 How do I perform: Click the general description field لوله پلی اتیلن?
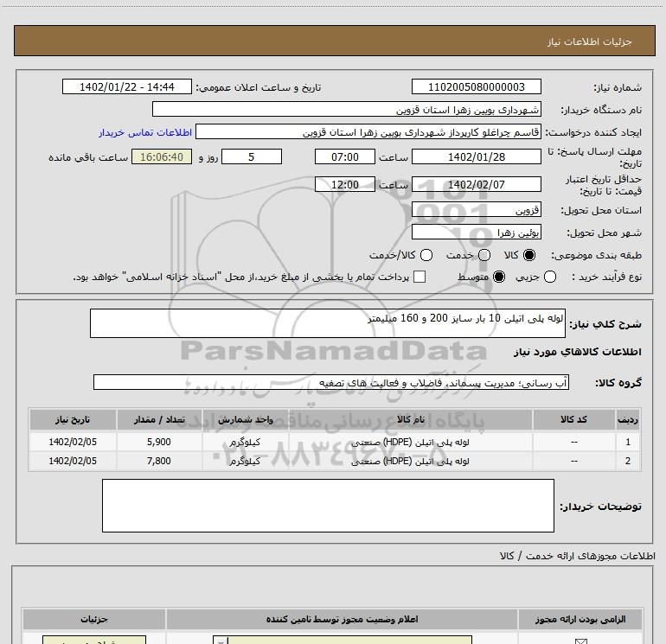click(328, 323)
